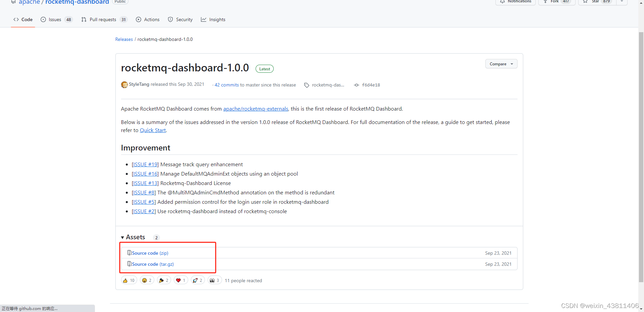644x312 pixels.
Task: React with laugh emoji
Action: tap(147, 280)
